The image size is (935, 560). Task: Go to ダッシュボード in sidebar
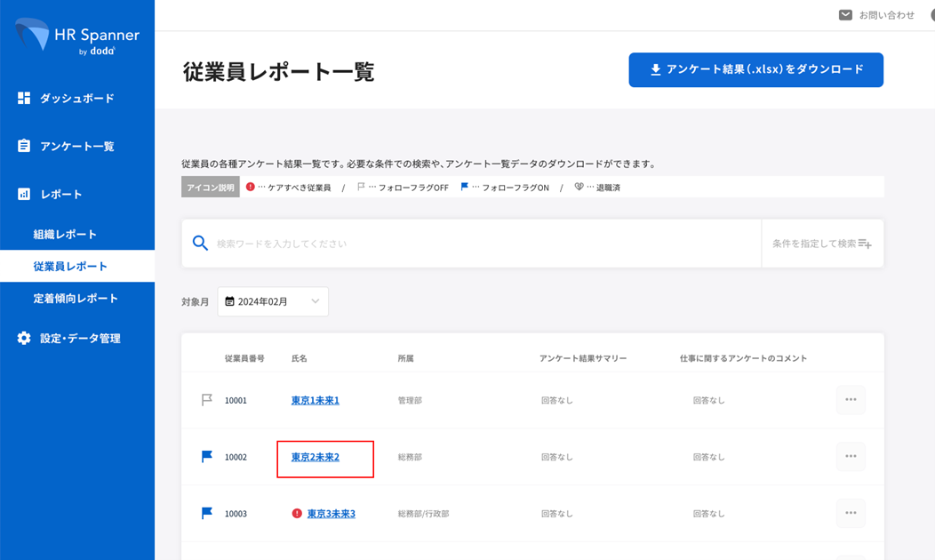click(76, 99)
